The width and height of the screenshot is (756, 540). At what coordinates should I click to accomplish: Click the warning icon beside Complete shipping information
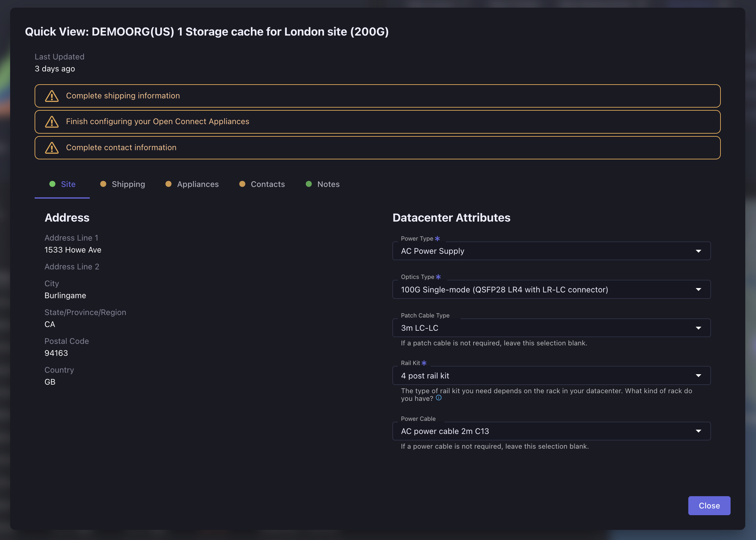pyautogui.click(x=52, y=96)
